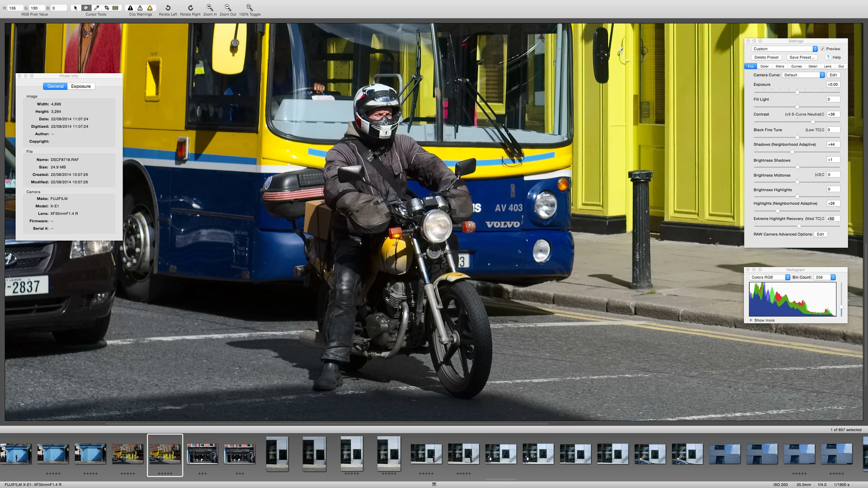
Task: Activate the crop tool
Action: (x=107, y=8)
